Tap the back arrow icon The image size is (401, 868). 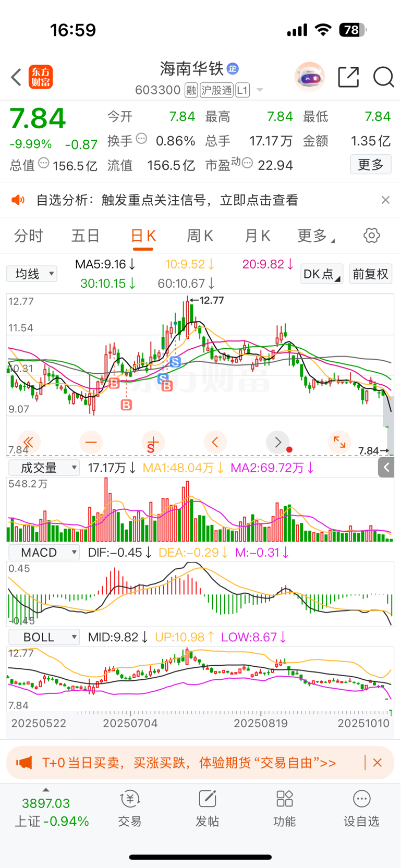(16, 77)
